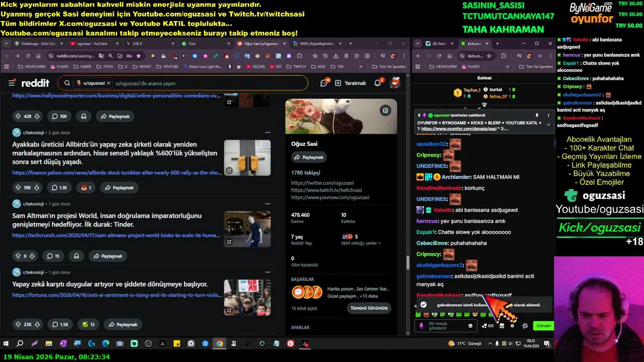Share Oğuz Sasi profile via Paylaşmak
Viewport: 644px width, 362px height.
309,157
